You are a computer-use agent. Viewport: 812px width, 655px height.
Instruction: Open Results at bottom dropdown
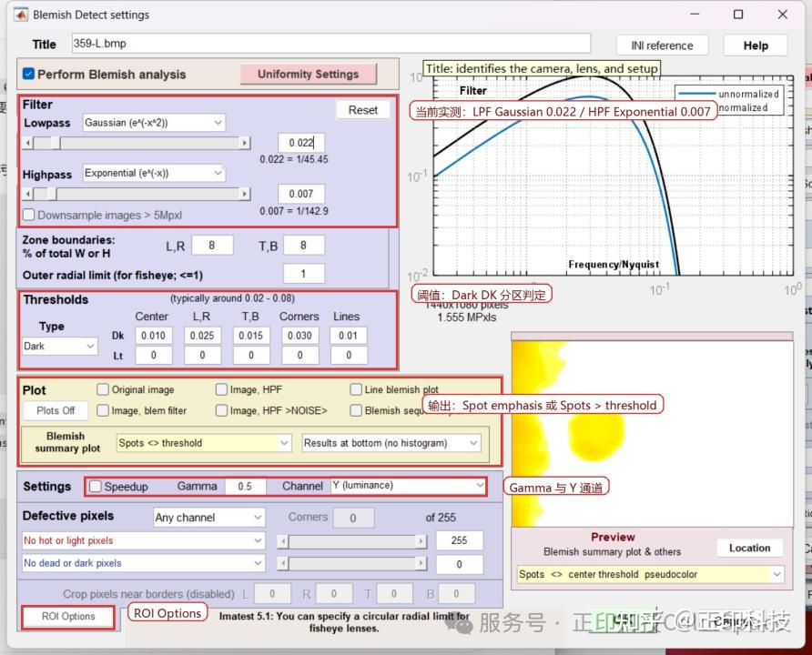point(391,443)
